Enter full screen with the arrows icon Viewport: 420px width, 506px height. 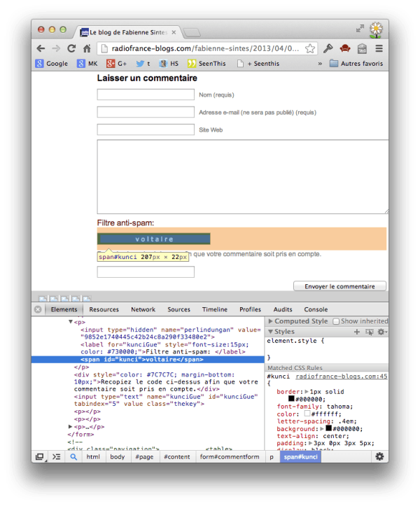coord(360,29)
